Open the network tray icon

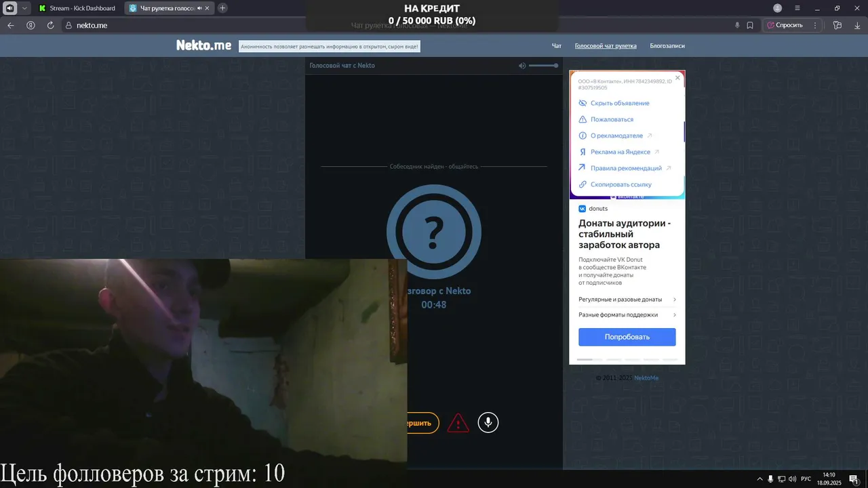(781, 479)
